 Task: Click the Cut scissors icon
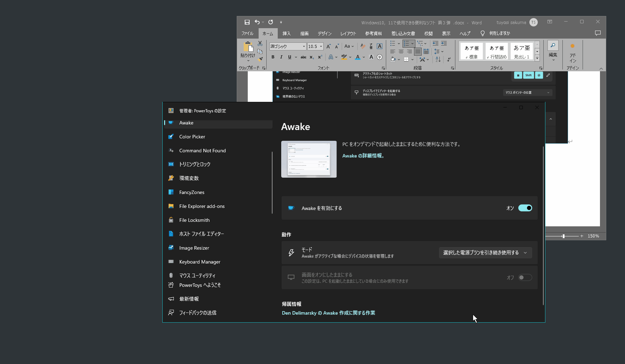point(260,43)
